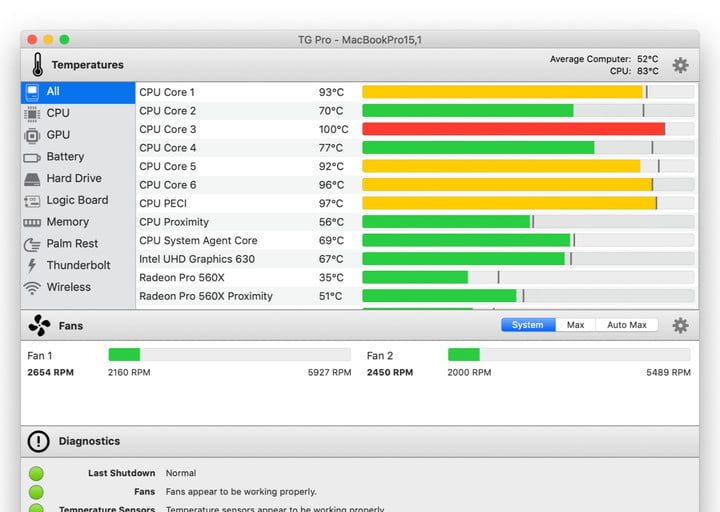Screen dimensions: 720x512
Task: Open the Memory sensors category
Action: (x=67, y=222)
